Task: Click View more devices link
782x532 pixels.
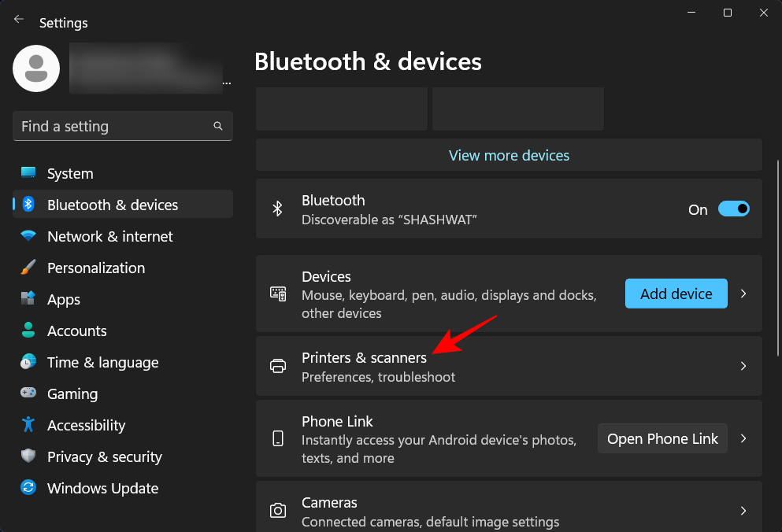Action: click(509, 155)
